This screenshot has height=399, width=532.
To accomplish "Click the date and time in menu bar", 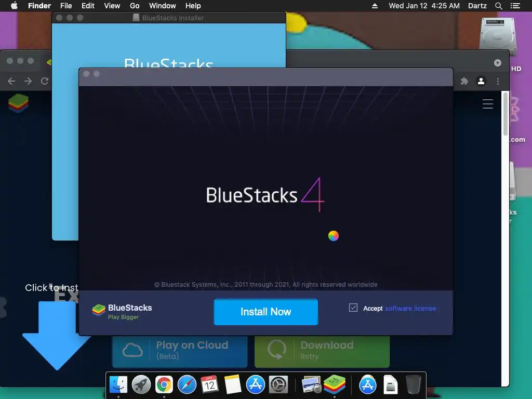I will (424, 6).
